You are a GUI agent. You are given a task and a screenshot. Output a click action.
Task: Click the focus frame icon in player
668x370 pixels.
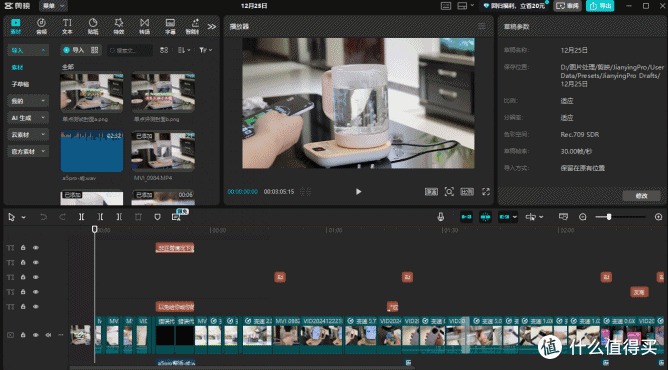point(449,192)
